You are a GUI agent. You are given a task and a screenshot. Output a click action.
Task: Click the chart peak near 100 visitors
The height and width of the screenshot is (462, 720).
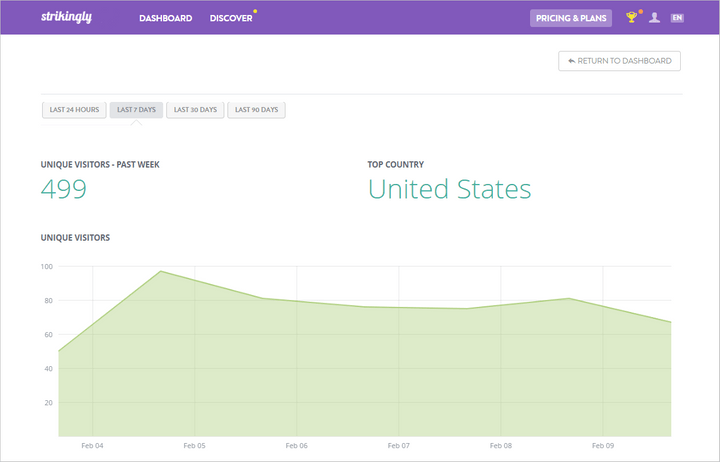[160, 272]
